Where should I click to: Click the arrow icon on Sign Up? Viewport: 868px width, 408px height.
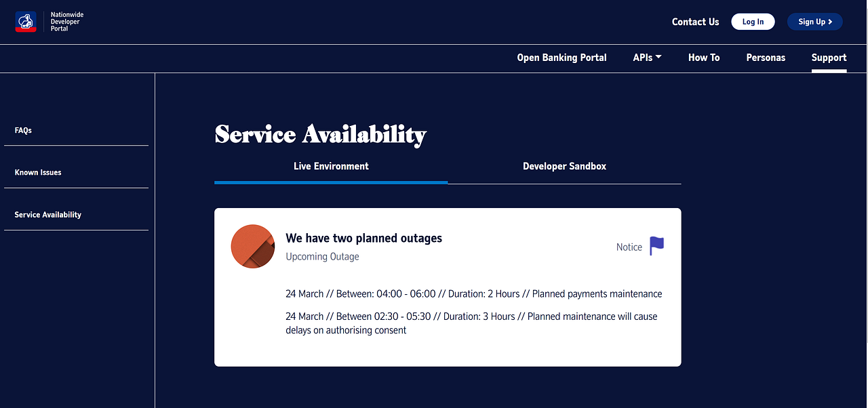(831, 21)
